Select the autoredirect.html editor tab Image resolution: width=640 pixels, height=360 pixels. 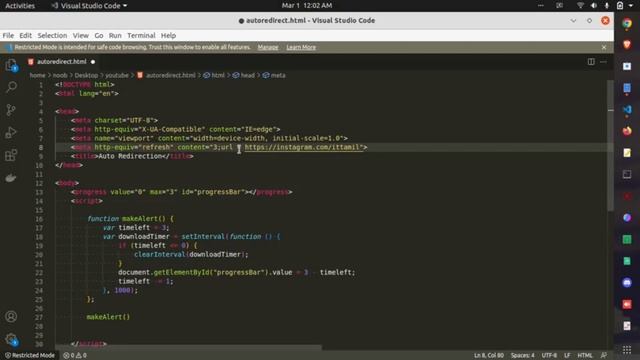pyautogui.click(x=61, y=62)
